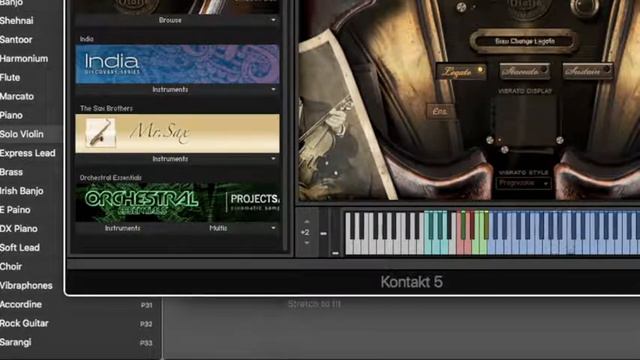Select the Accordine patch
Screen dimensions: 640x360
point(21,304)
